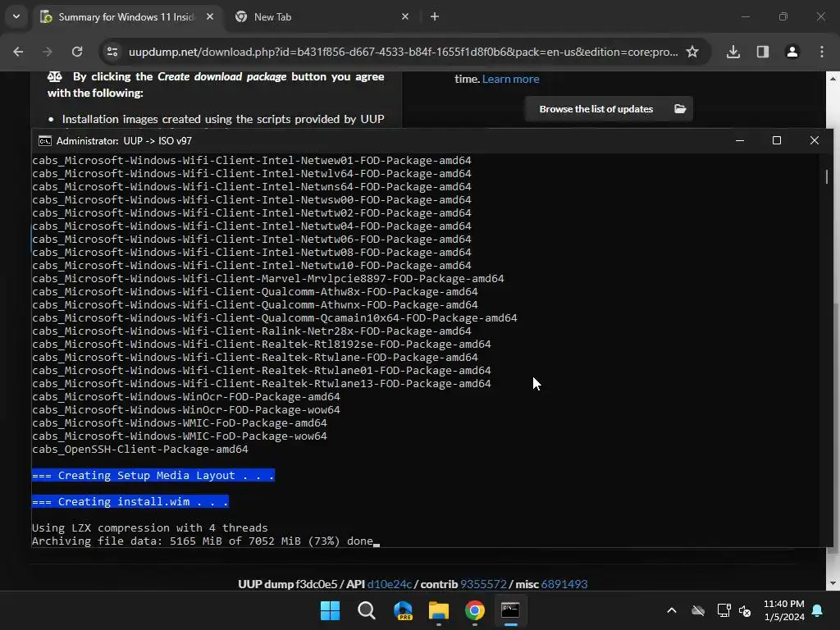840x630 pixels.
Task: Open Chrome profile avatar
Action: 792,52
